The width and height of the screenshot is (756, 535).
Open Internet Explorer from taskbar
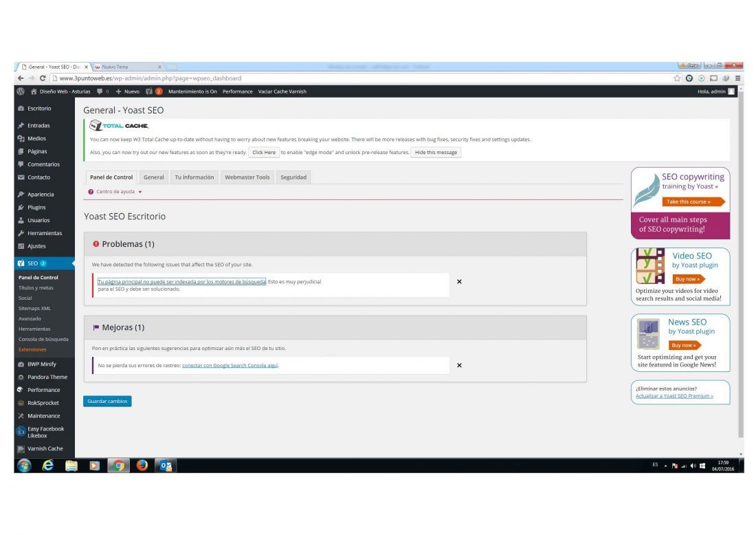pyautogui.click(x=47, y=466)
